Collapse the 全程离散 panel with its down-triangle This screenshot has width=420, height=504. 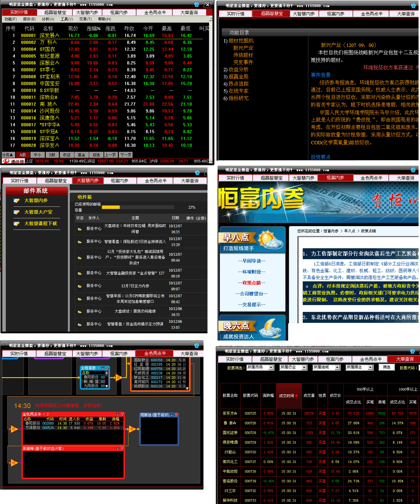point(103,368)
